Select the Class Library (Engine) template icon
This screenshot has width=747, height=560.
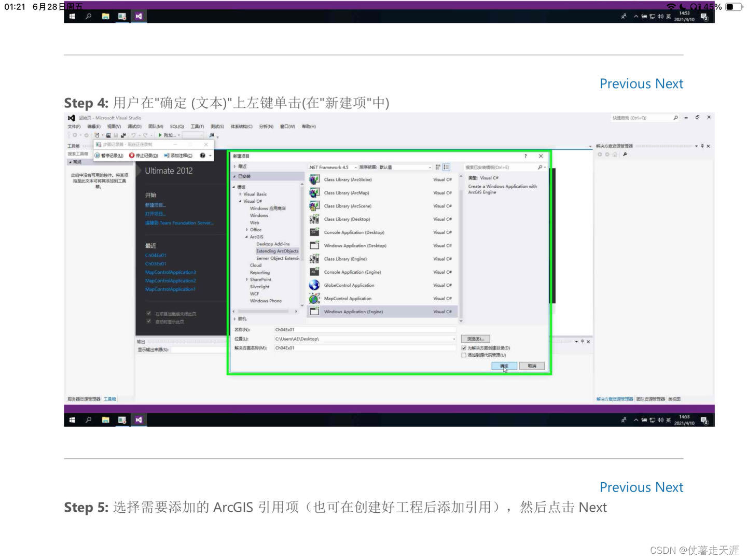pos(314,259)
